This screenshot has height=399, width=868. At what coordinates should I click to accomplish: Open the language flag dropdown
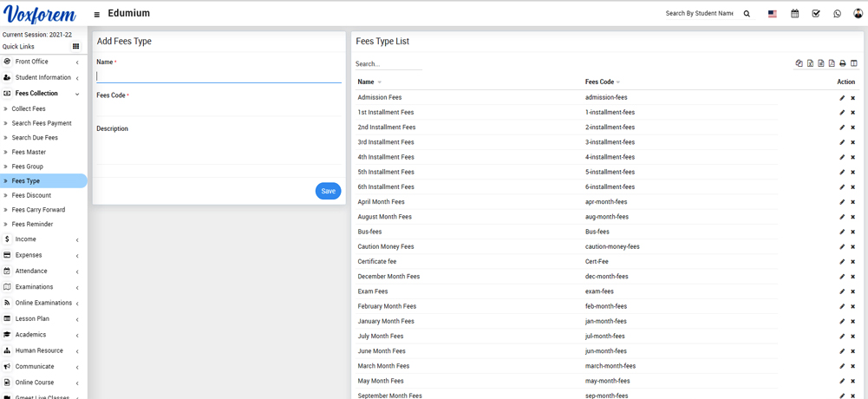(773, 14)
